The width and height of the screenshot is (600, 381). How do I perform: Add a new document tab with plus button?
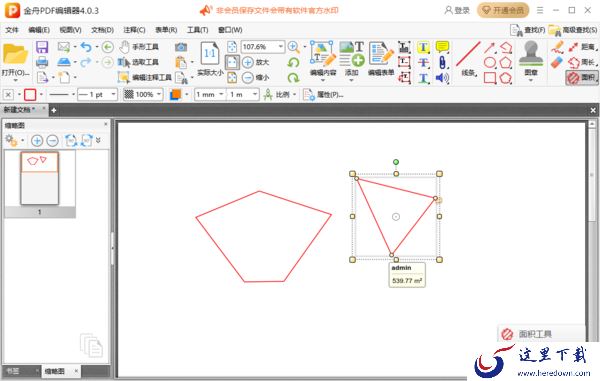pyautogui.click(x=54, y=111)
